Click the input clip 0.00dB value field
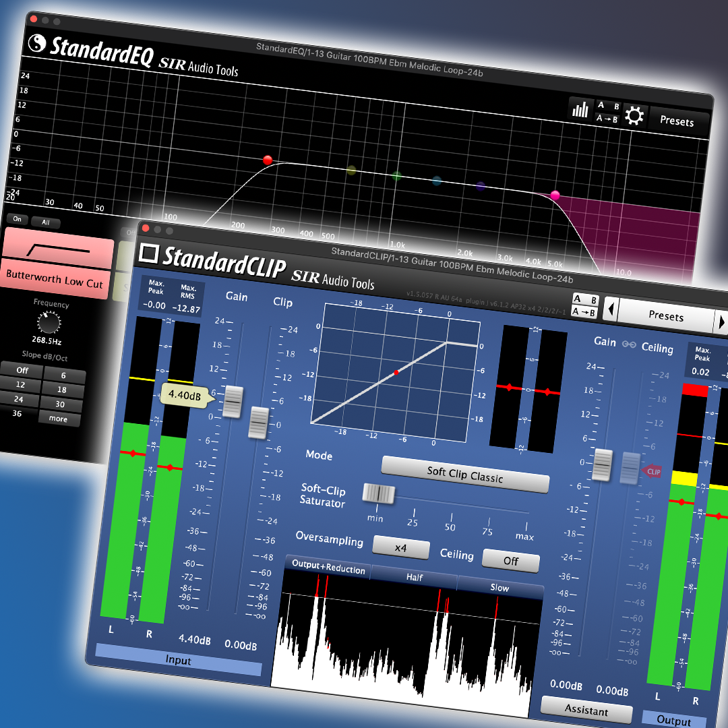 coord(241,644)
